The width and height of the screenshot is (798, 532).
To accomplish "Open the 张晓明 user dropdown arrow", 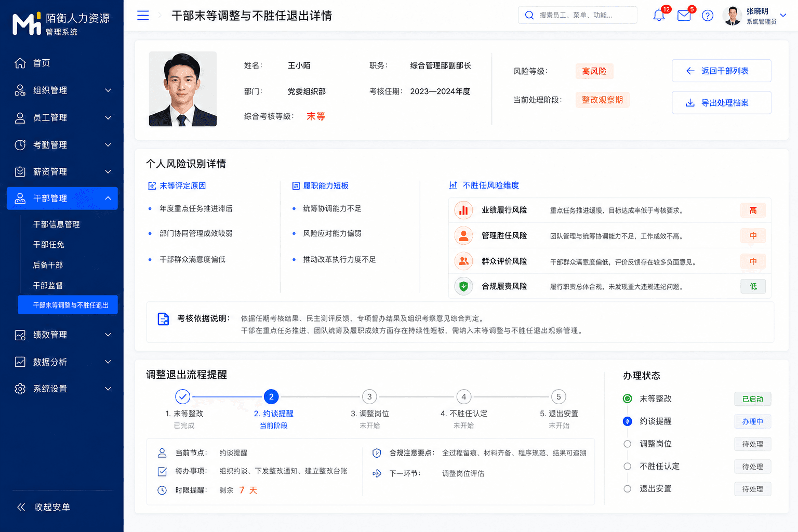I will [x=783, y=15].
